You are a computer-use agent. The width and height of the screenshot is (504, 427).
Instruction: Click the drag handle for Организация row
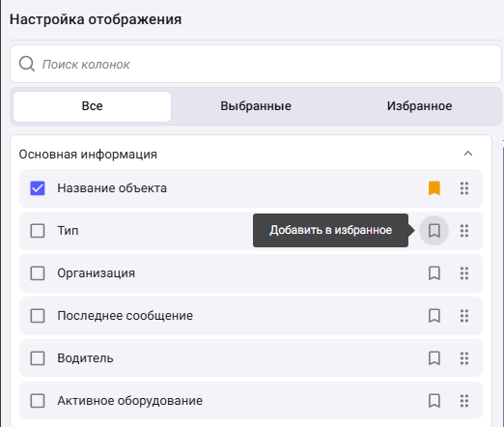(x=464, y=273)
